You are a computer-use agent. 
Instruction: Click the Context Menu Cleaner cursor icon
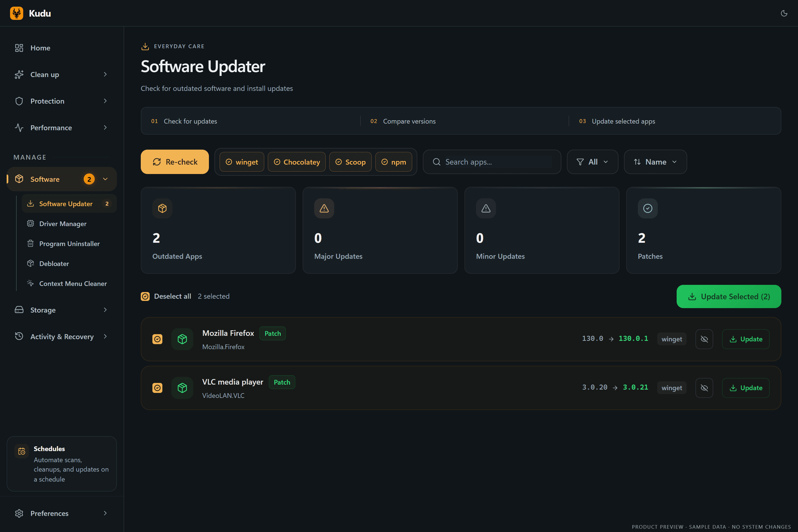(x=30, y=283)
